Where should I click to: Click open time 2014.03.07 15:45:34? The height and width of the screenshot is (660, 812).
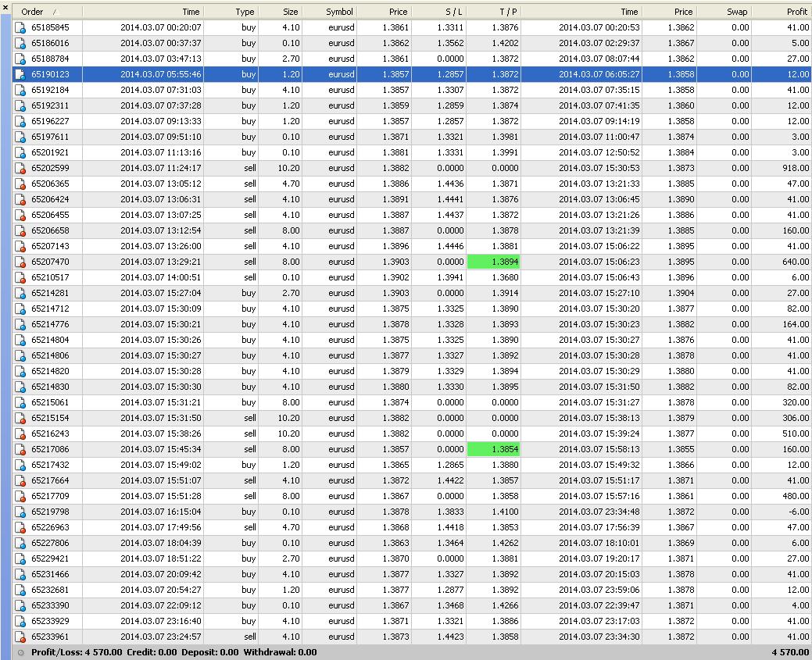pyautogui.click(x=161, y=449)
